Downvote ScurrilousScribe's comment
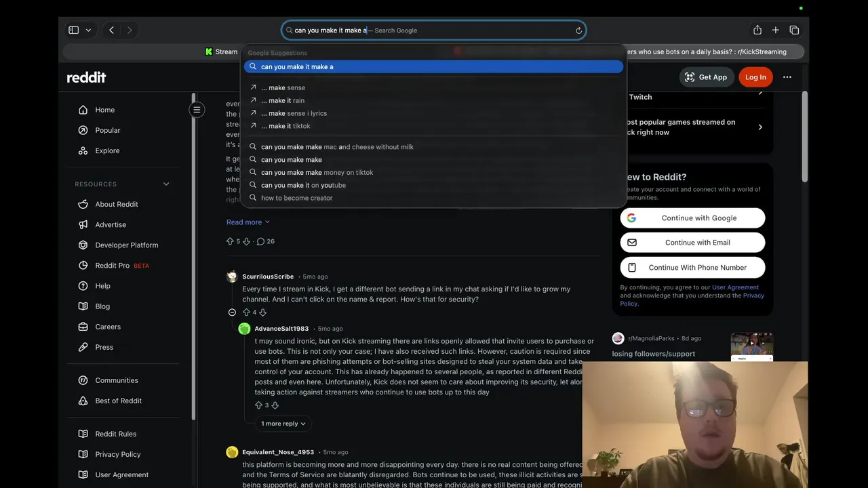This screenshot has width=868, height=488. tap(262, 312)
